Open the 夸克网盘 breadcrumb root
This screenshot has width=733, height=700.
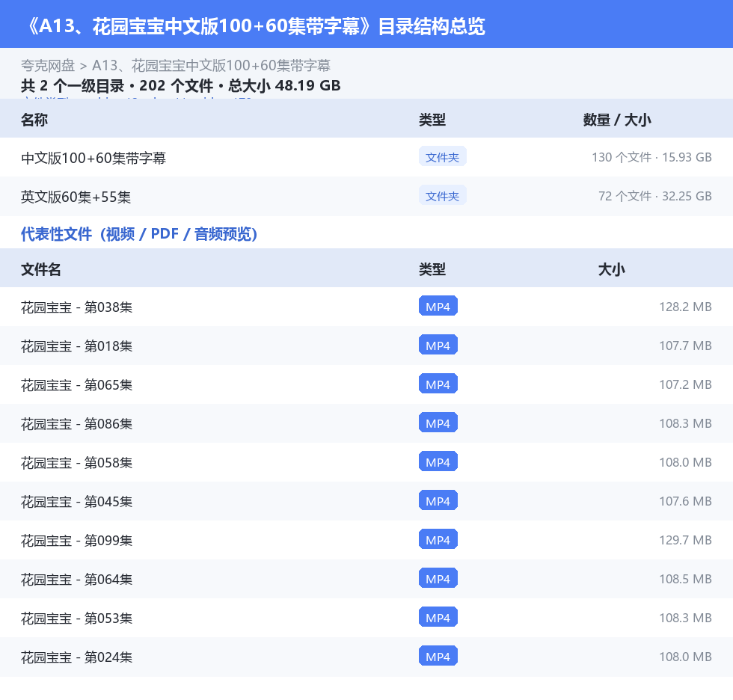click(x=48, y=65)
